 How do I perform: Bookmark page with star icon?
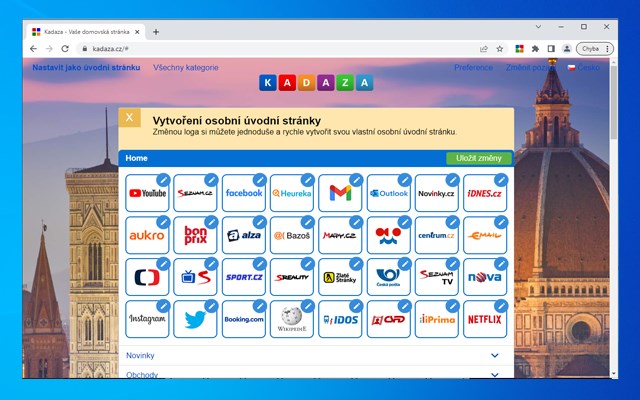(500, 49)
